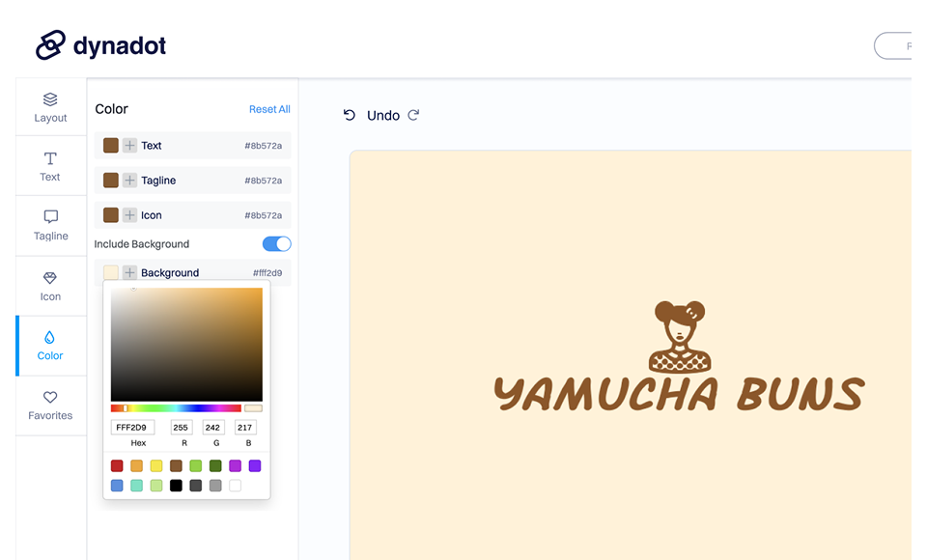Open the Text color swatch picker
The height and width of the screenshot is (560, 927).
pyautogui.click(x=109, y=145)
